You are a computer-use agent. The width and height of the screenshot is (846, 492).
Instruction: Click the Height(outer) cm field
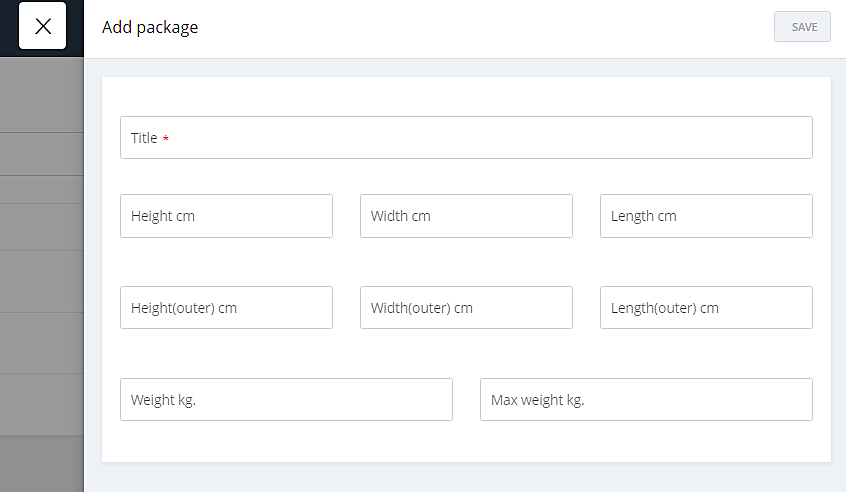[x=226, y=308]
